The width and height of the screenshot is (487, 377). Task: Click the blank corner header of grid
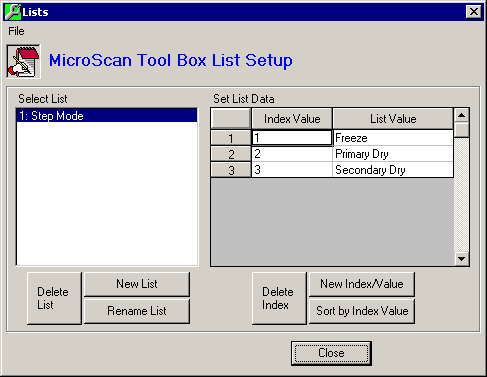tap(231, 119)
